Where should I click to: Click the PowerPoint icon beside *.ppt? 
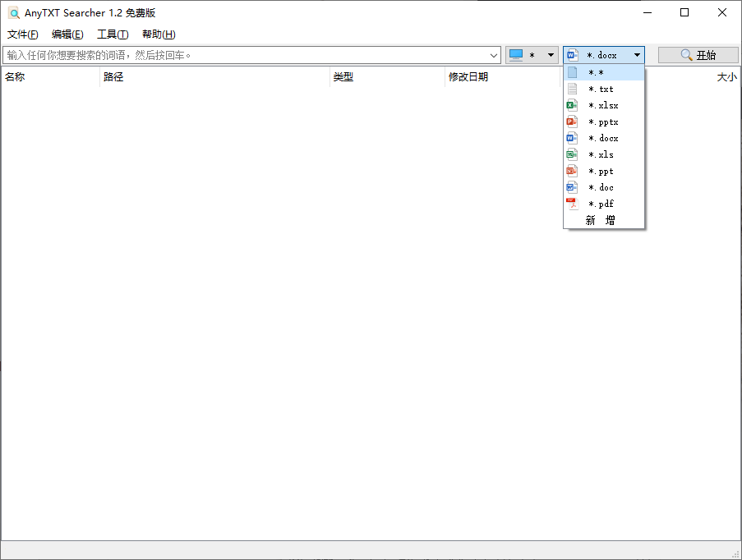pos(572,172)
